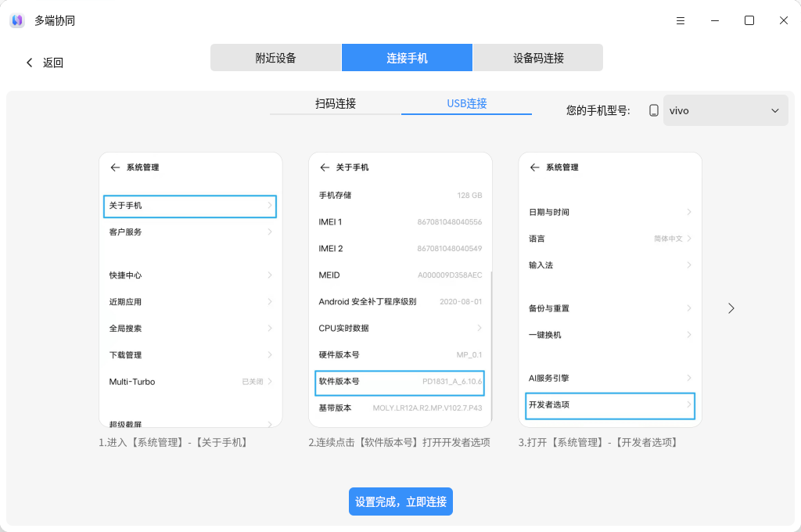
Task: Click the 多端协同 app logo icon
Action: point(17,20)
